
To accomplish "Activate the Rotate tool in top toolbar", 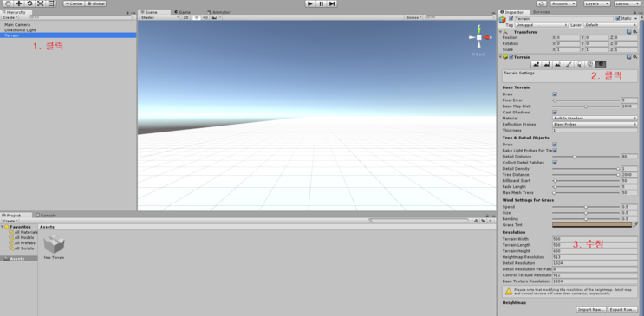I will click(29, 3).
